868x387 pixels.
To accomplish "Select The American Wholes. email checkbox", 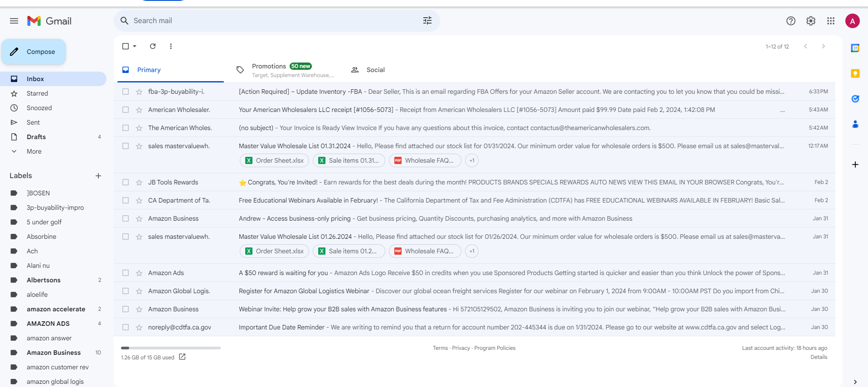I will pyautogui.click(x=126, y=128).
